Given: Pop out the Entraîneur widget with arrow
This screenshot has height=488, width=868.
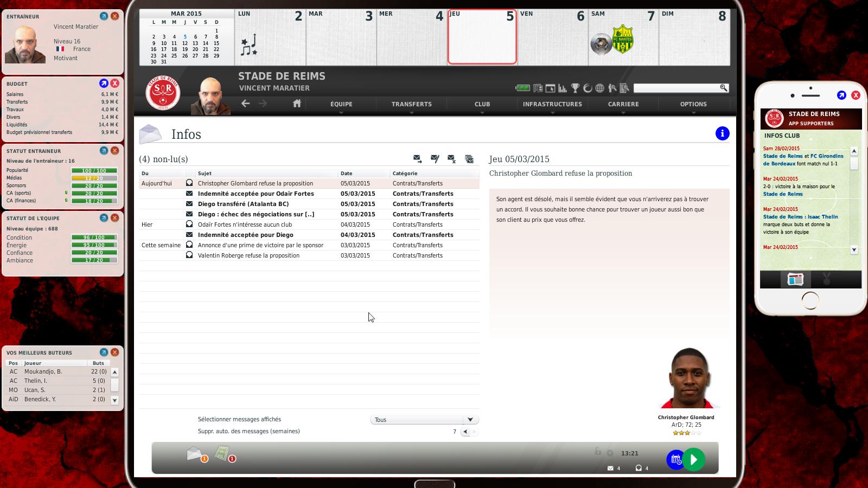Looking at the screenshot, I should point(104,16).
